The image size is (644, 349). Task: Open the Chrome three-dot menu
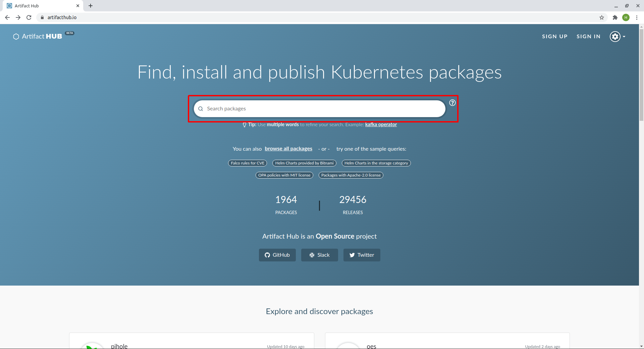637,17
